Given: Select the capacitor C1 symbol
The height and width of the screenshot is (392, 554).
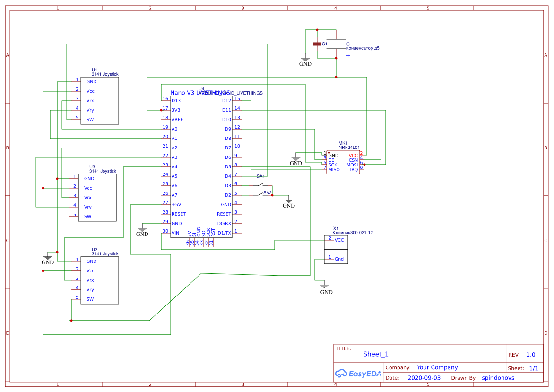Looking at the screenshot, I should click(317, 44).
